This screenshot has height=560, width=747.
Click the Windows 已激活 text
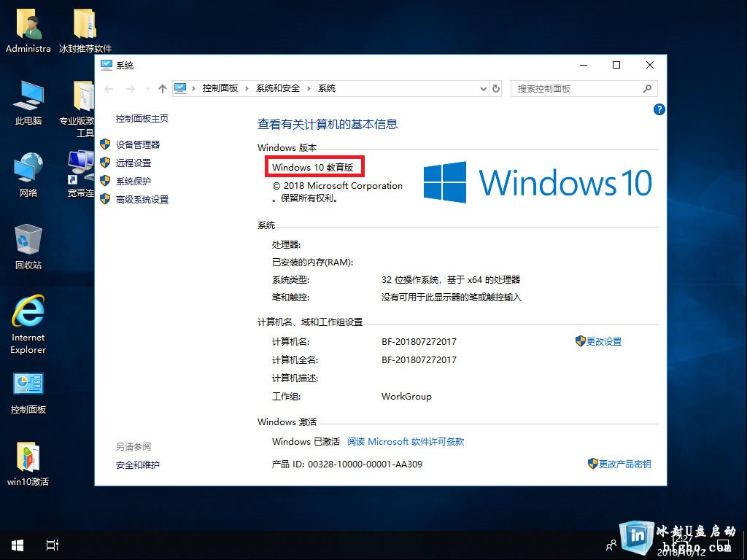tap(306, 441)
